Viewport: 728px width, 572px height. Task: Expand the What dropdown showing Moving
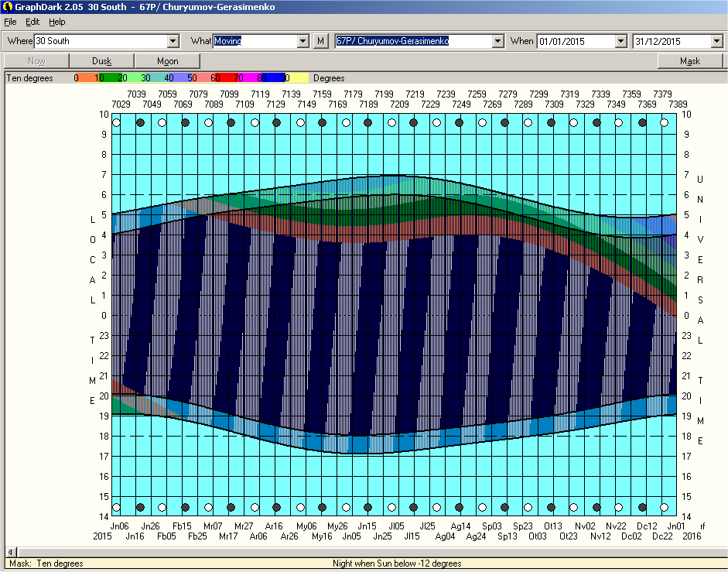[x=303, y=41]
